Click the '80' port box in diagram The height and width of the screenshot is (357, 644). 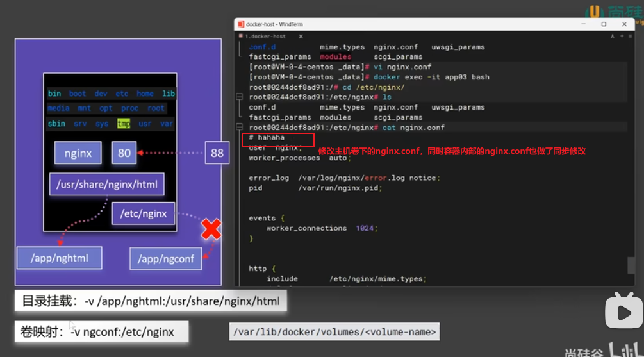[124, 153]
